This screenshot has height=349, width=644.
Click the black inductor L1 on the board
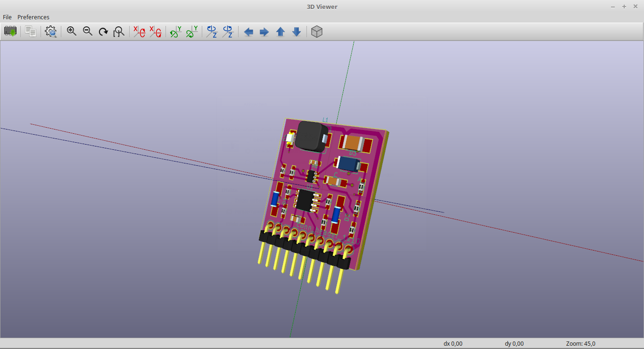pyautogui.click(x=312, y=136)
